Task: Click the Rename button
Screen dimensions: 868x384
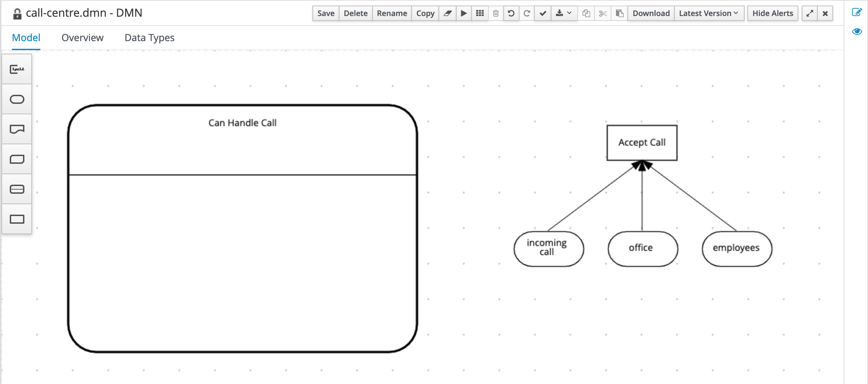Action: [x=392, y=13]
